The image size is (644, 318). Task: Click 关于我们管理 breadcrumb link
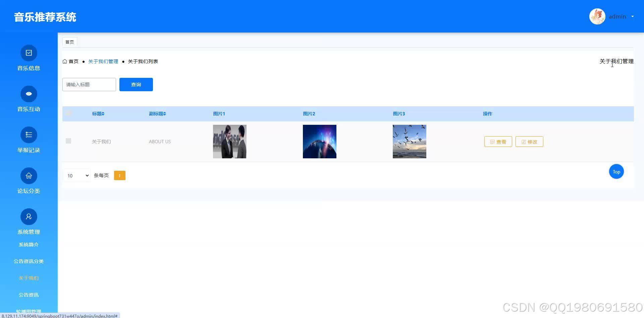point(103,61)
